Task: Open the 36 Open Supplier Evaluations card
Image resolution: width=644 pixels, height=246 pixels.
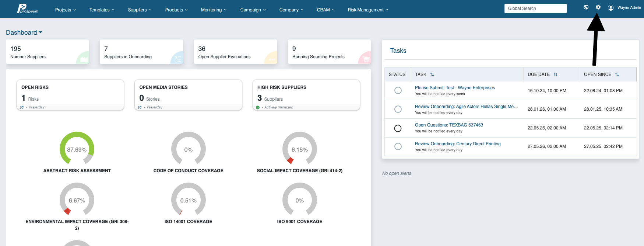Action: (x=235, y=52)
